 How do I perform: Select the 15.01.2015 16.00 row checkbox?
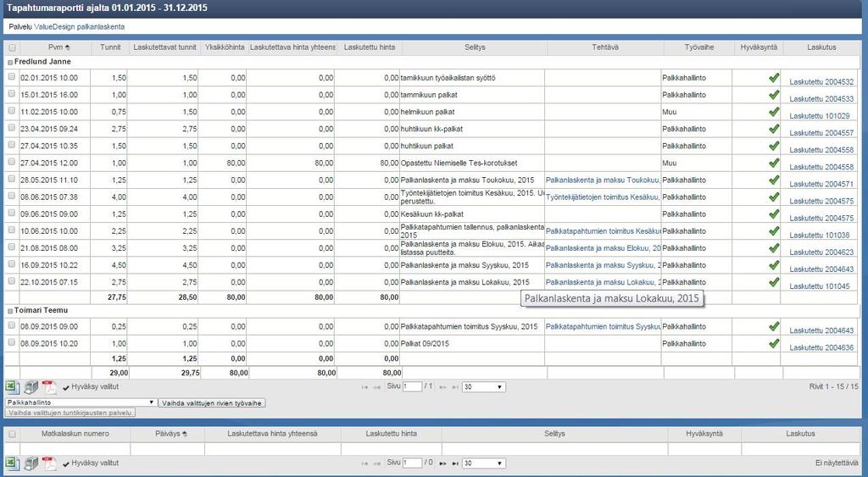click(x=12, y=93)
